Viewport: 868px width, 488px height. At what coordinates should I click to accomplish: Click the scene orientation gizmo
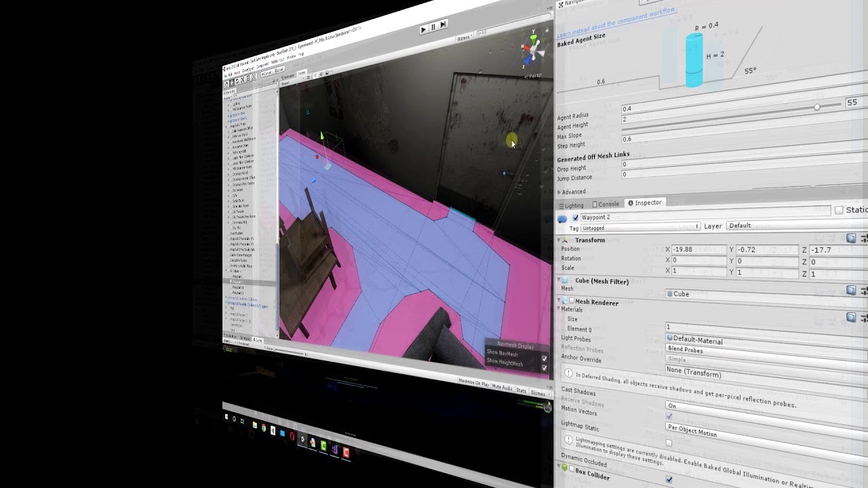pyautogui.click(x=532, y=49)
